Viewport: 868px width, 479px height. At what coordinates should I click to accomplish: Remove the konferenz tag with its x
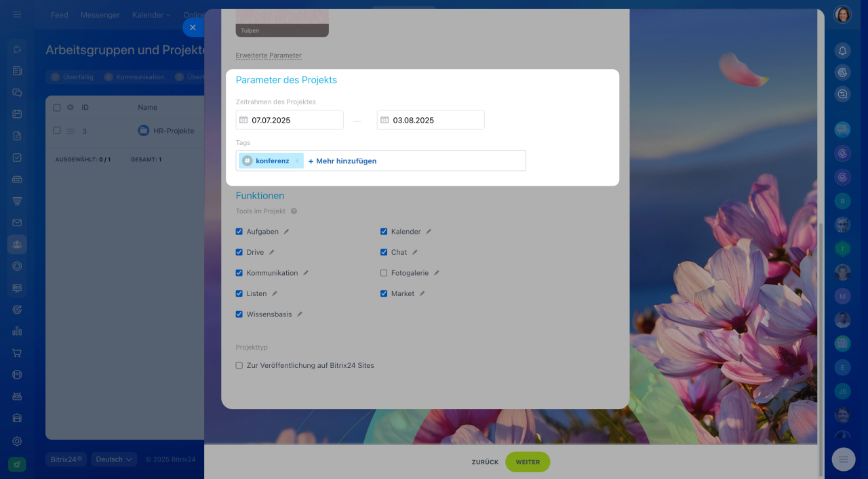pos(297,161)
